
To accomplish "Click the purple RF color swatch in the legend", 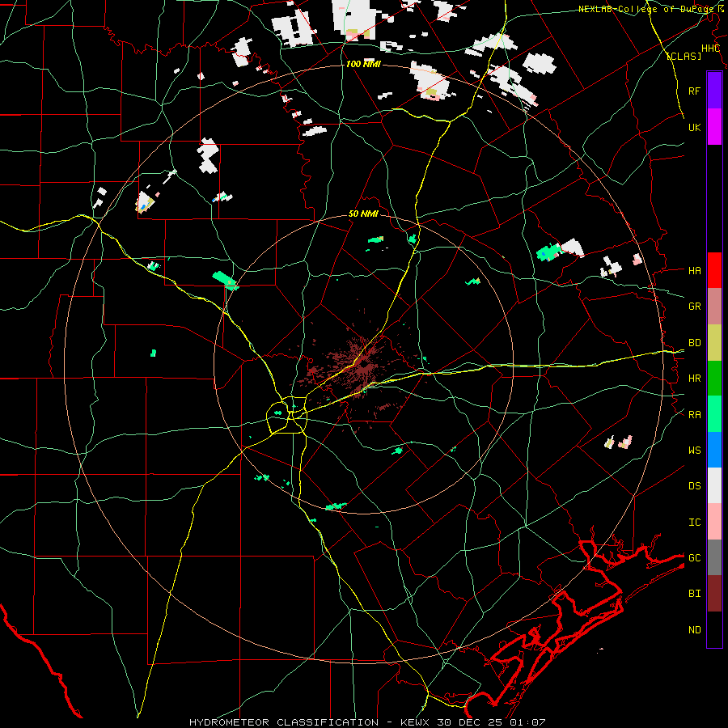I will (x=714, y=91).
